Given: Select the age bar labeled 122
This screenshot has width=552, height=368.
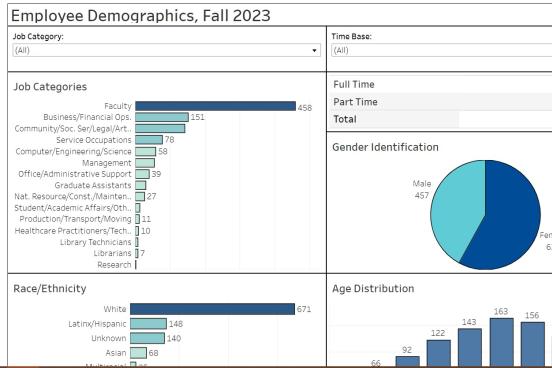Looking at the screenshot, I should pos(439,353).
